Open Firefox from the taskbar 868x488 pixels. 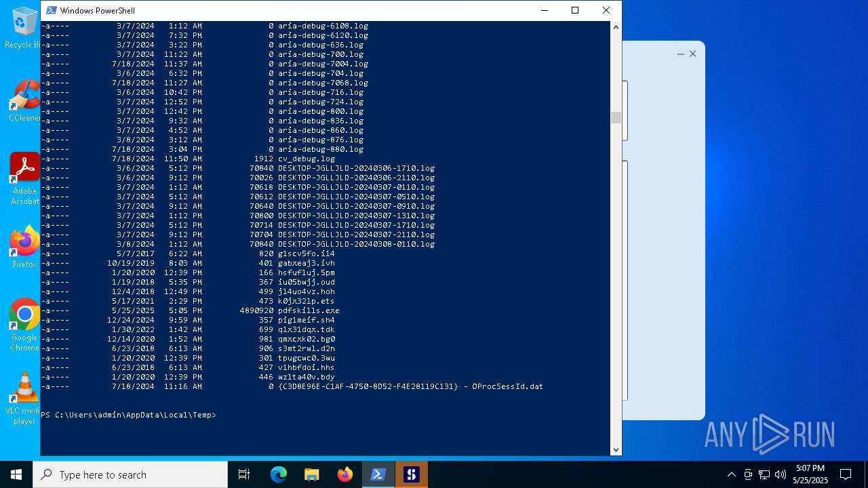coord(345,474)
